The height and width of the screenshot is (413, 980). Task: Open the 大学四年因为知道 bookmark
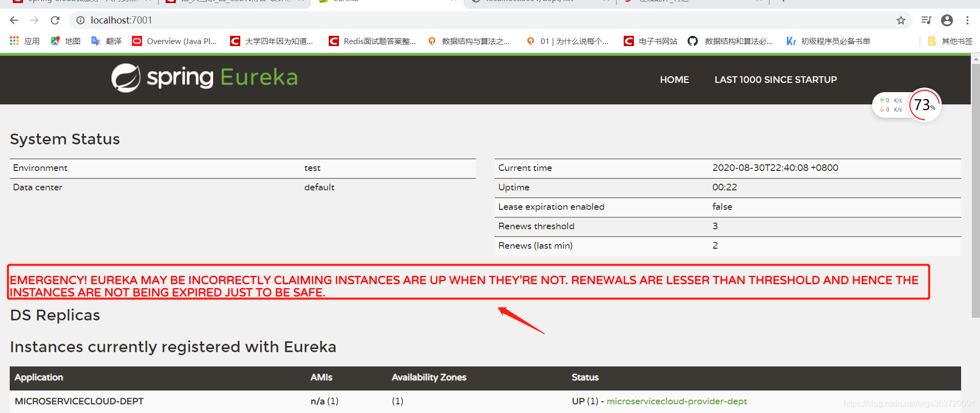point(271,41)
